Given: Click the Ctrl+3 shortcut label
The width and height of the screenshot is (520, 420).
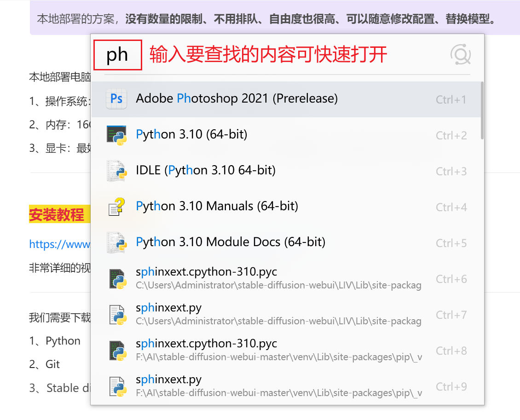Looking at the screenshot, I should 451,171.
